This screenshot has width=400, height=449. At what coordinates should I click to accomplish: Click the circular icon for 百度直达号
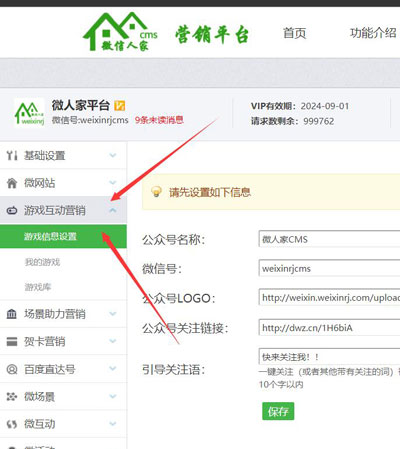(x=12, y=369)
